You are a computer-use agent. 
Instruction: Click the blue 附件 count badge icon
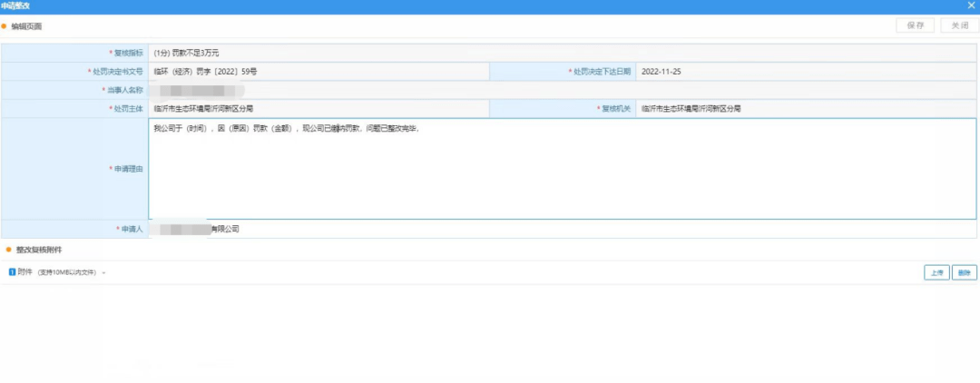click(12, 272)
